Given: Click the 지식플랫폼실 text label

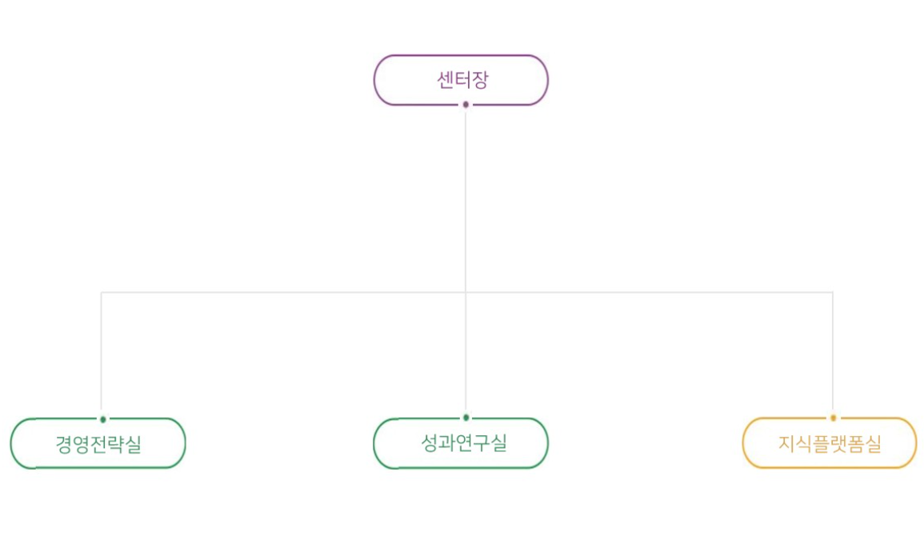Looking at the screenshot, I should tap(830, 443).
